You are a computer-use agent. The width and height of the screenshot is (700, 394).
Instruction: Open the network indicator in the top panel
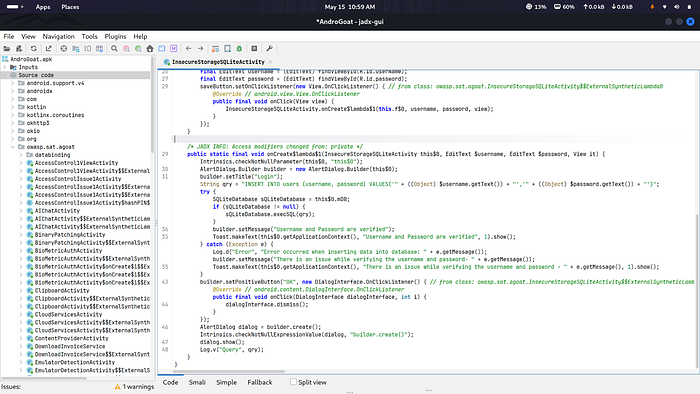664,7
